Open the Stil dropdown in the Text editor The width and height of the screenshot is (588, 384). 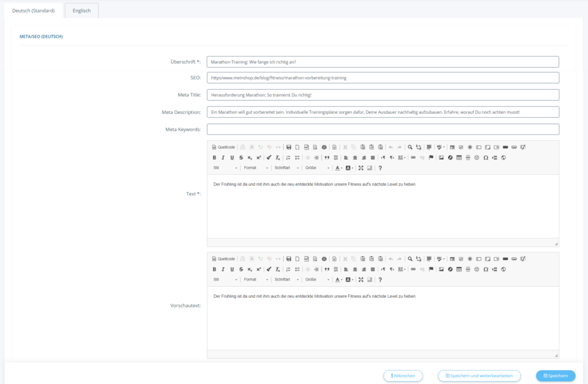pos(225,168)
